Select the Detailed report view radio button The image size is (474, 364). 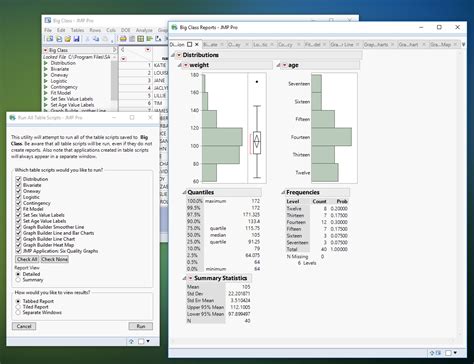pos(18,274)
